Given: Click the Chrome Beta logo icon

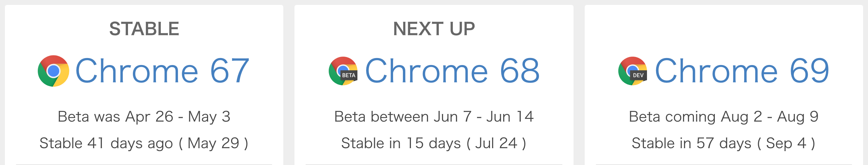Looking at the screenshot, I should [x=343, y=71].
